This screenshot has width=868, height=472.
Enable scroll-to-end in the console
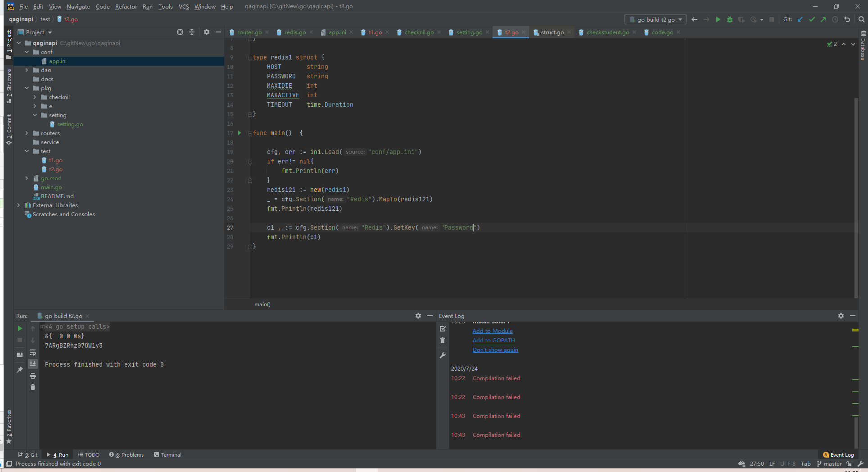pyautogui.click(x=33, y=363)
